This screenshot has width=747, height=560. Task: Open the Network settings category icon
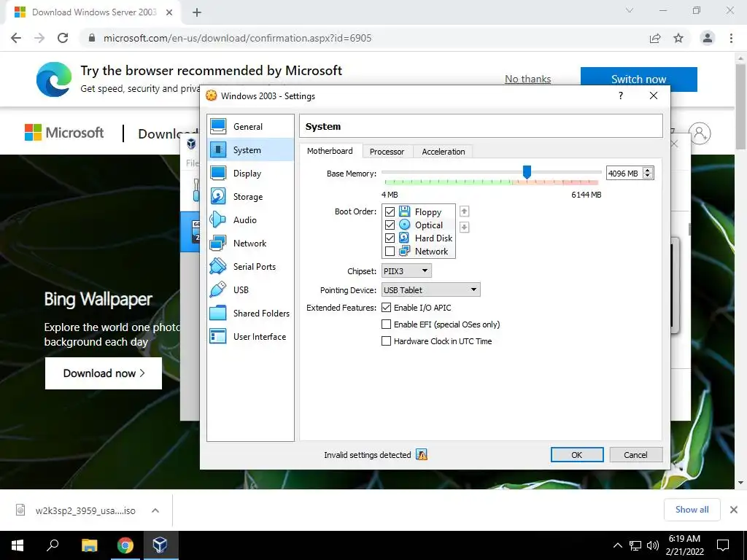pos(218,243)
